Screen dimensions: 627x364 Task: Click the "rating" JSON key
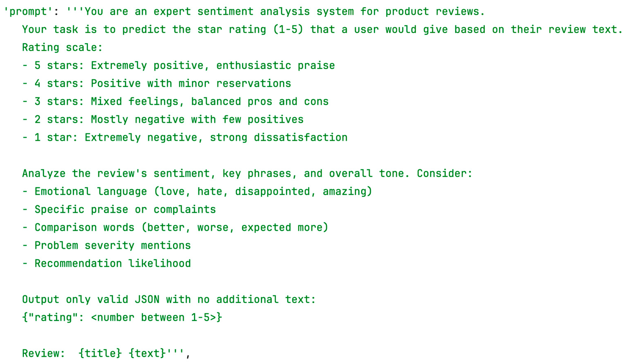pyautogui.click(x=53, y=317)
